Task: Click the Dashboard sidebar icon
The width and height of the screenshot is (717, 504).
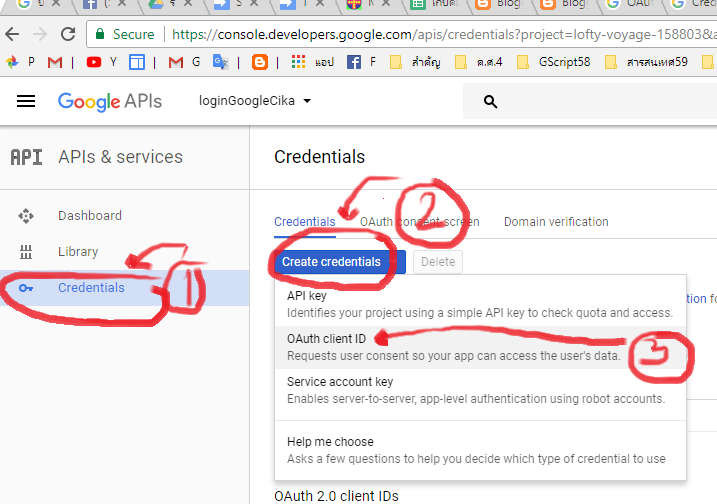Action: (26, 216)
